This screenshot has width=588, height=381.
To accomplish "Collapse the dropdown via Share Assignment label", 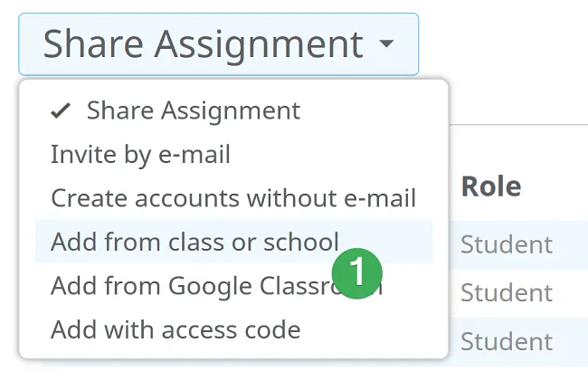I will pyautogui.click(x=203, y=45).
